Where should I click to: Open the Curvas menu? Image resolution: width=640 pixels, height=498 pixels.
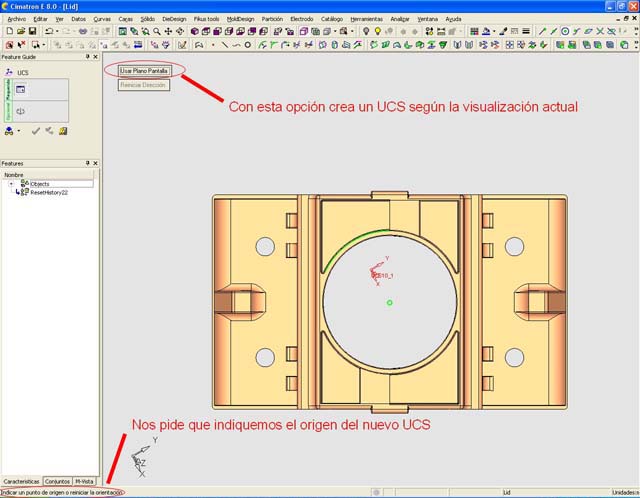pyautogui.click(x=102, y=18)
